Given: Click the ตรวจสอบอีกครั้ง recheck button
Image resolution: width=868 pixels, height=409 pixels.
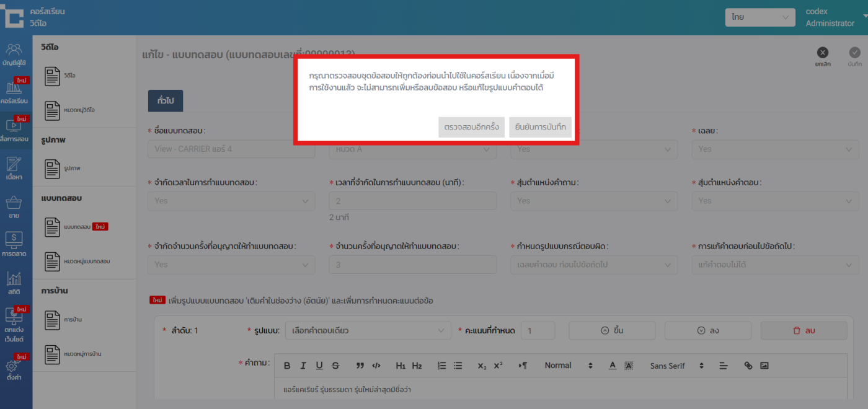Looking at the screenshot, I should (471, 127).
